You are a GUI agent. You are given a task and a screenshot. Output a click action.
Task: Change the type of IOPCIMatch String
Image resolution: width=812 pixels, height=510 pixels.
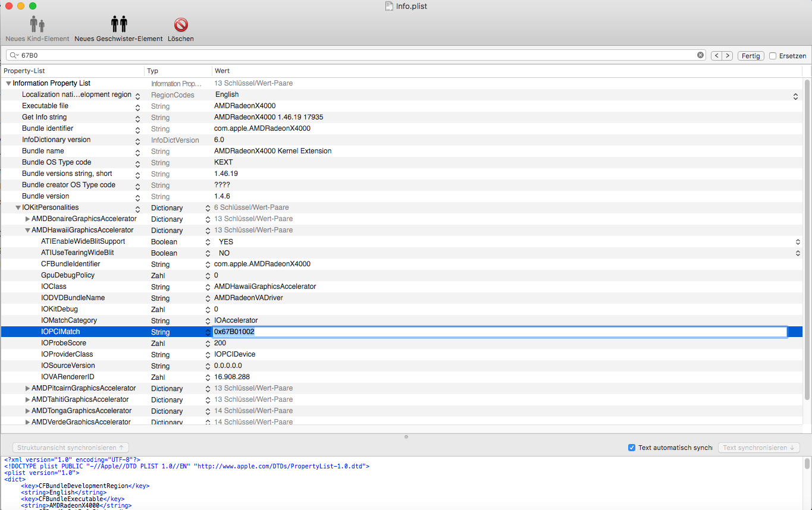208,332
